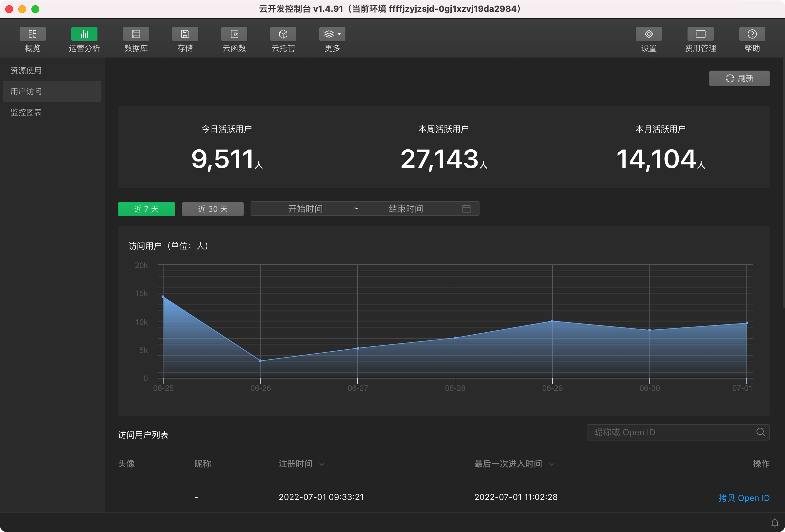Viewport: 785px width, 532px height.
Task: Open the 帮助 help question icon
Action: tap(752, 34)
